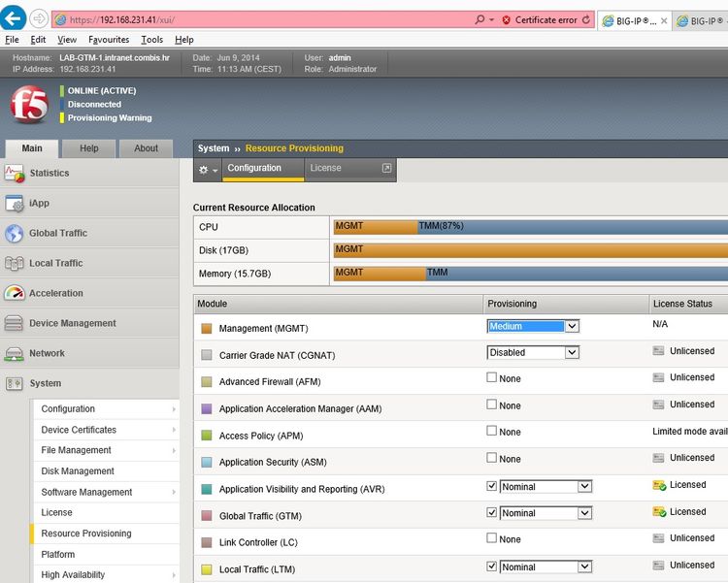Click the F5 logo icon
The height and width of the screenshot is (583, 728).
click(x=29, y=104)
